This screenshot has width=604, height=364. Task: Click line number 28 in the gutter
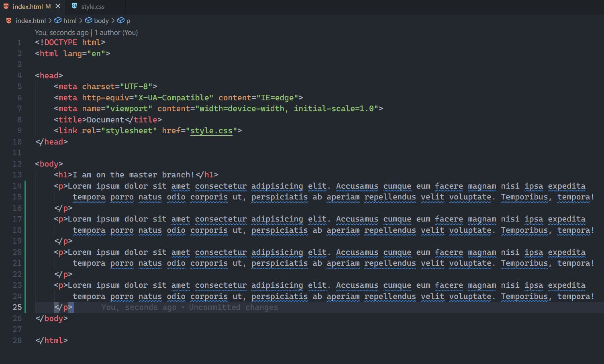point(17,340)
